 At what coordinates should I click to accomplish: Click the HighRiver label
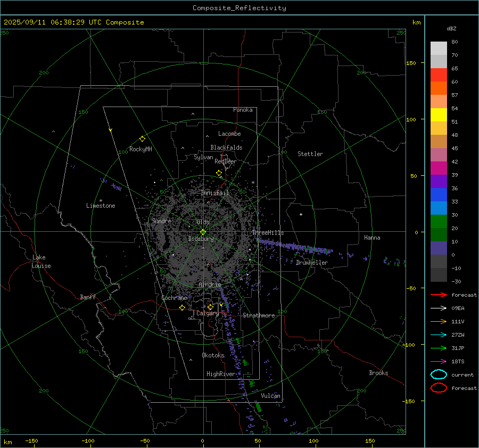pos(221,374)
